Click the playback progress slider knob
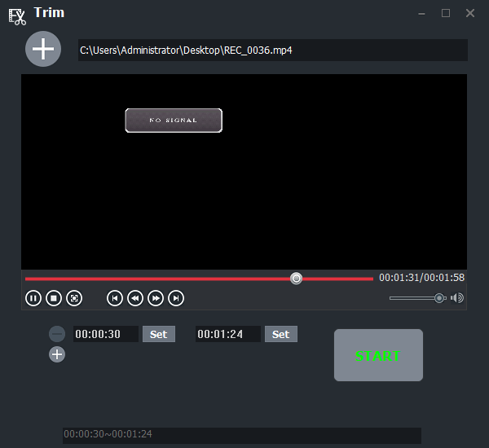 [x=297, y=278]
